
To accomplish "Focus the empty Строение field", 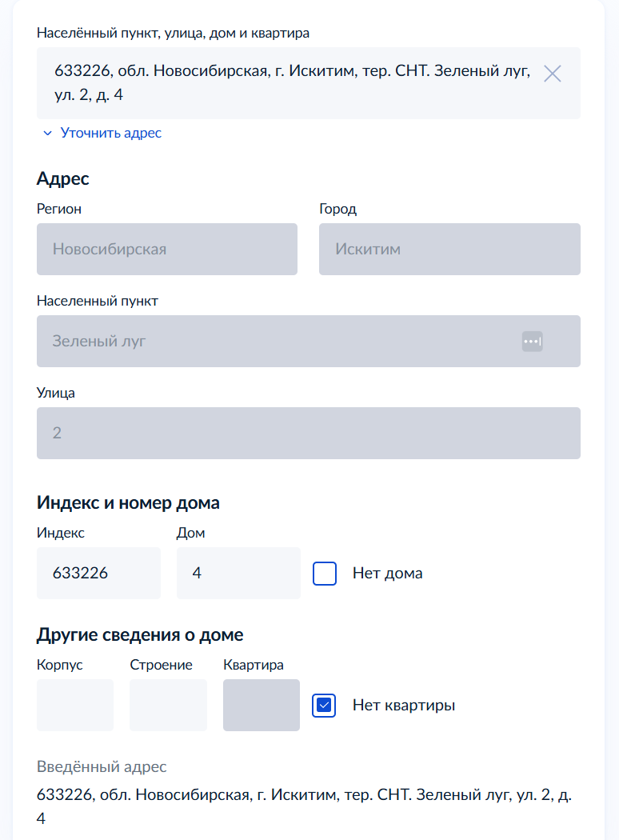I will (168, 706).
